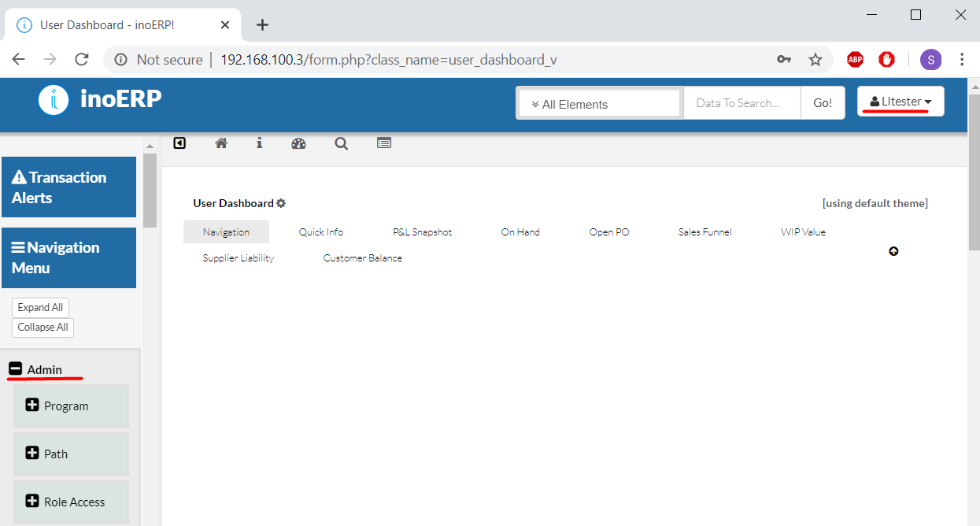The image size is (980, 526).
Task: Switch to the Sales Funnel tab
Action: pyautogui.click(x=705, y=232)
